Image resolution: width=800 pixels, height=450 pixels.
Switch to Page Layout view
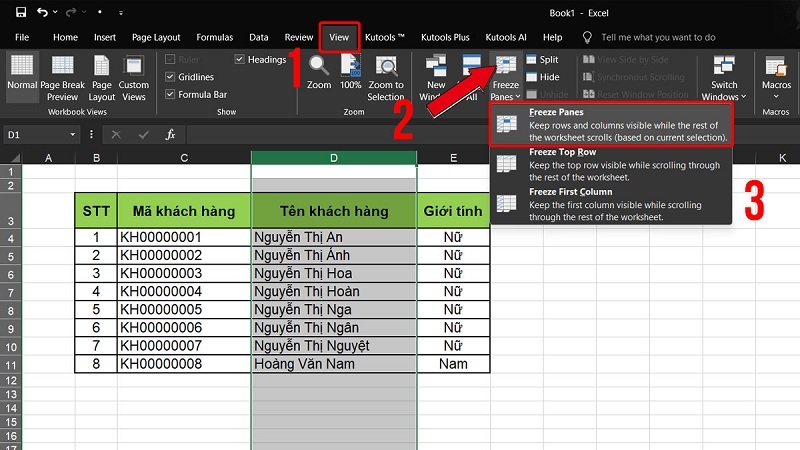point(102,78)
